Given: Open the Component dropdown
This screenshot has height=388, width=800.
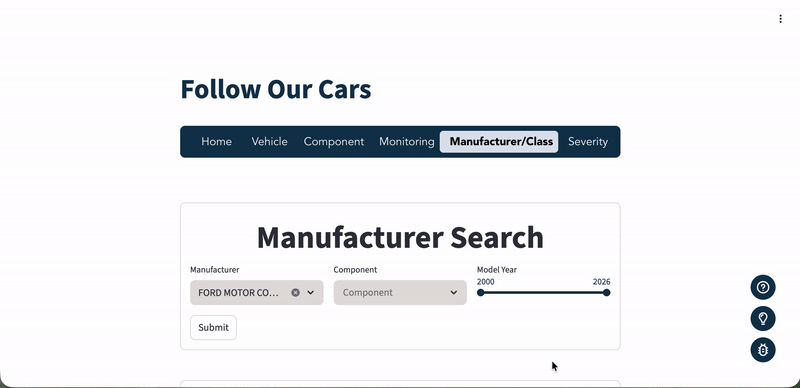Looking at the screenshot, I should (x=400, y=293).
